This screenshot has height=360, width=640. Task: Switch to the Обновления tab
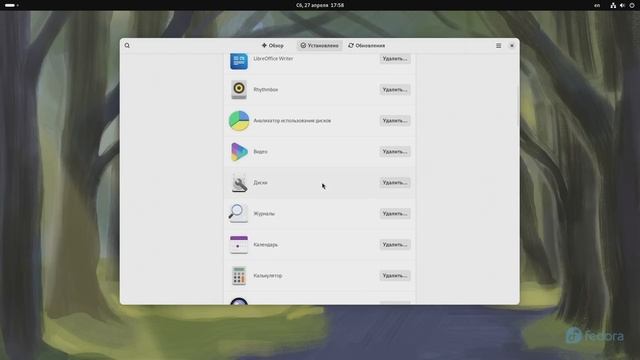[x=367, y=46]
